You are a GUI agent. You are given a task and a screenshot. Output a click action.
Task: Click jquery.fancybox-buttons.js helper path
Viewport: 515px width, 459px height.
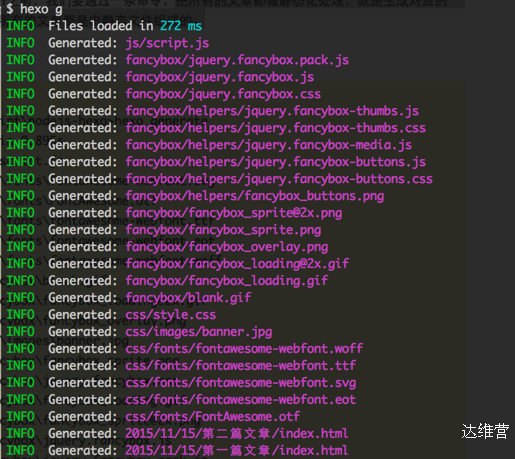coord(276,162)
